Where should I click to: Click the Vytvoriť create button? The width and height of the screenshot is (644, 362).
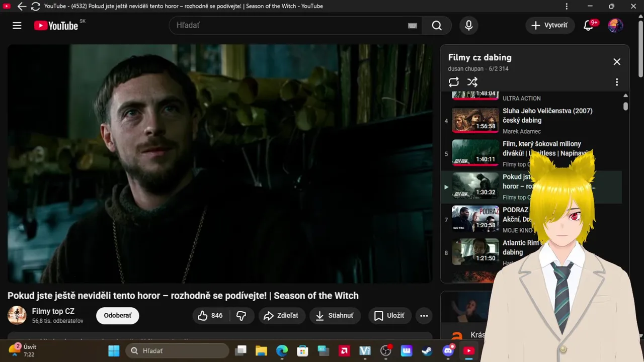550,26
